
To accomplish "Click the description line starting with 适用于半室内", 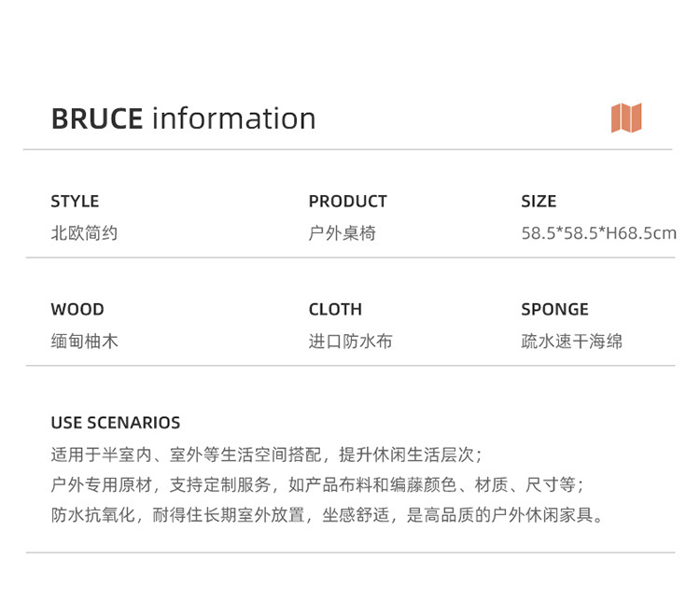I will pos(266,455).
